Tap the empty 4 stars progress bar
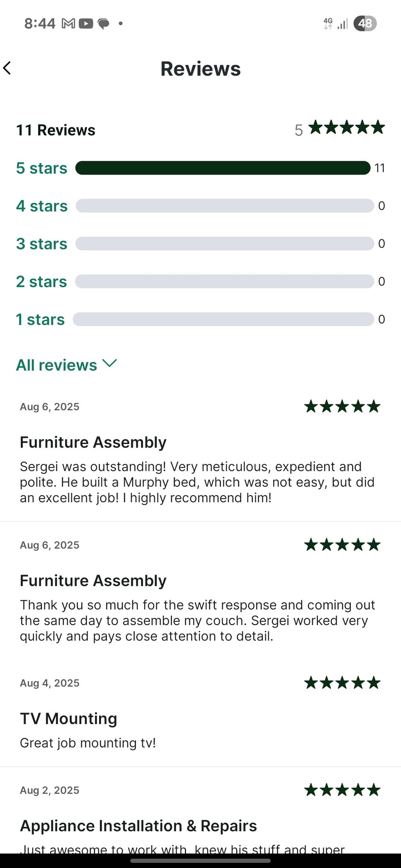Image resolution: width=401 pixels, height=868 pixels. 224,206
